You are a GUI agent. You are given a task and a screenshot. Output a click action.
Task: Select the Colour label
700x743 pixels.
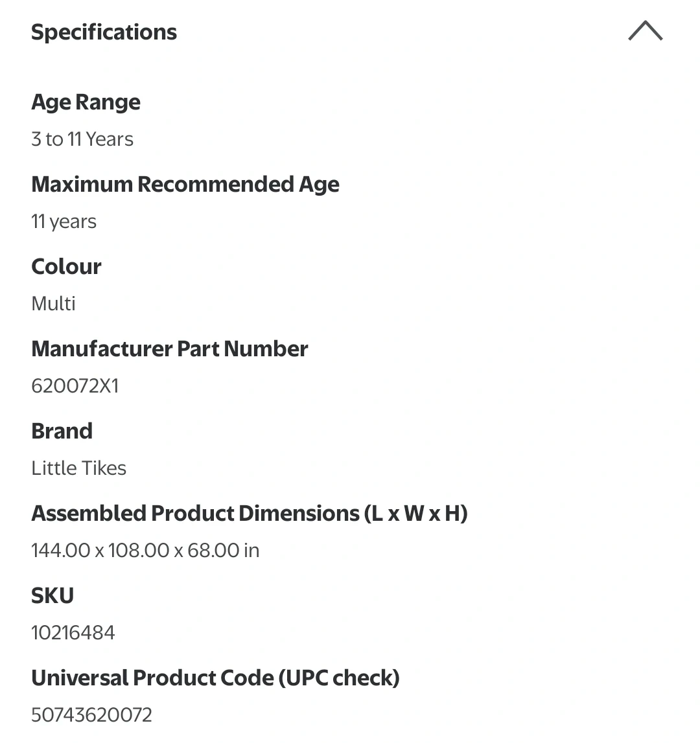click(x=66, y=267)
